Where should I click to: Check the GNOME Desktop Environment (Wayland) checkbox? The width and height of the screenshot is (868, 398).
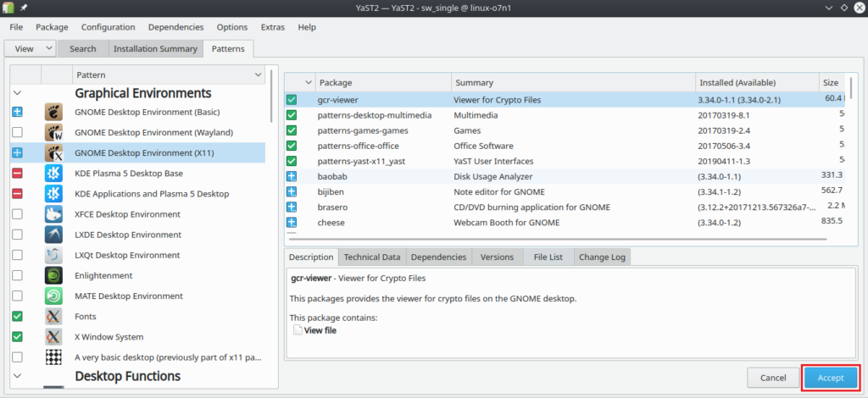(18, 133)
